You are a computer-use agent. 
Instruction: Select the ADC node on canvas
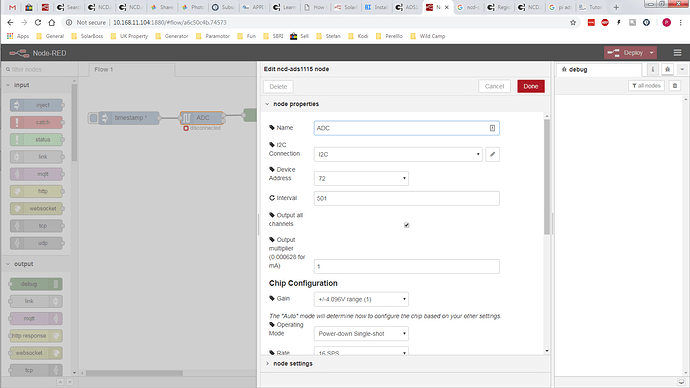(202, 118)
